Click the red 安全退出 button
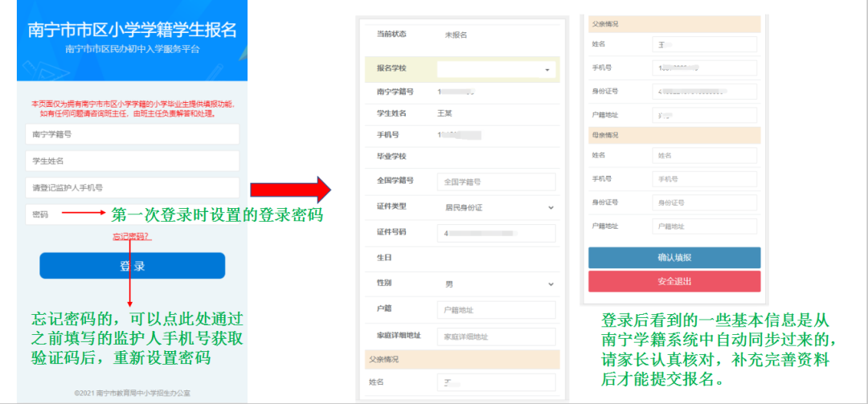Image resolution: width=868 pixels, height=404 pixels. (x=674, y=282)
